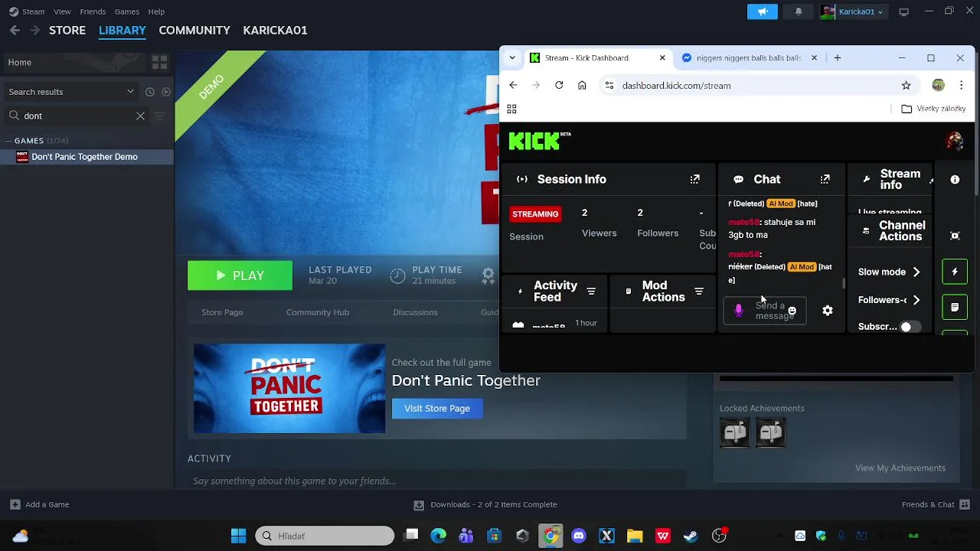
Task: Click the ready-to-play filter icon
Action: 165,92
